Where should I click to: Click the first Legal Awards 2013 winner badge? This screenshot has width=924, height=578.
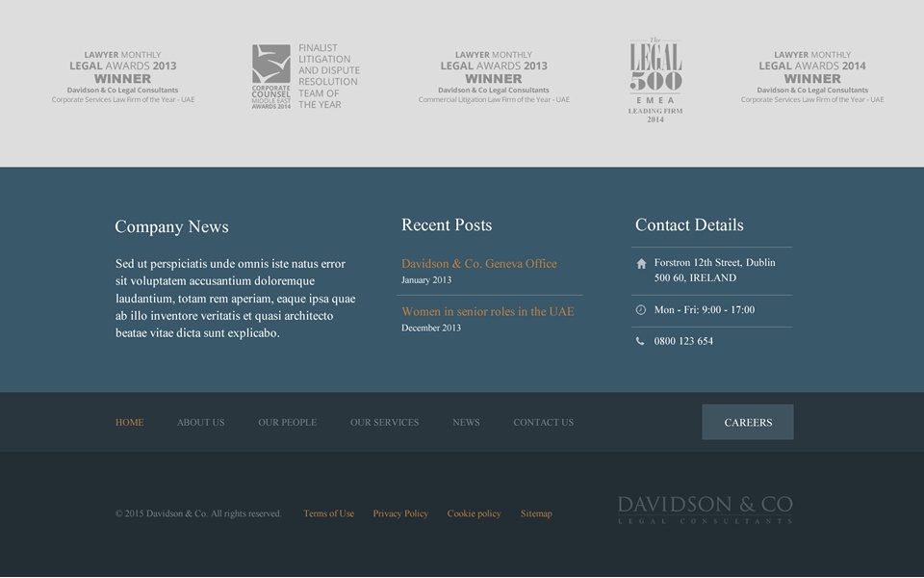coord(123,77)
